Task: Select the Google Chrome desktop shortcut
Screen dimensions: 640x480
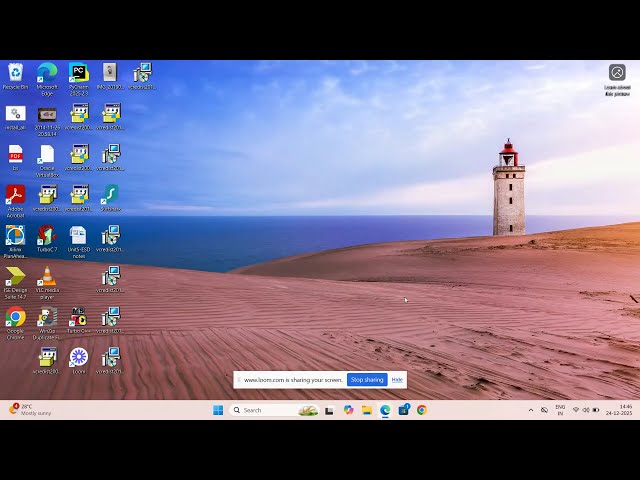Action: (x=15, y=318)
